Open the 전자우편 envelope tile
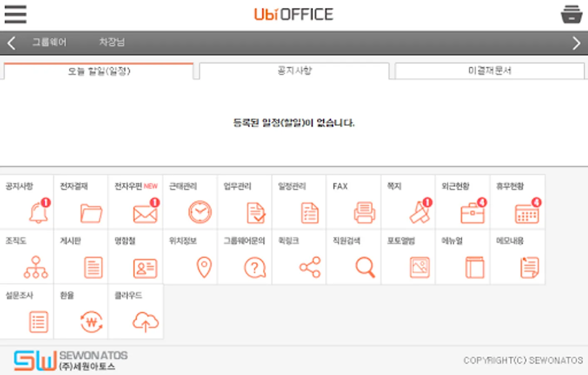 click(135, 202)
